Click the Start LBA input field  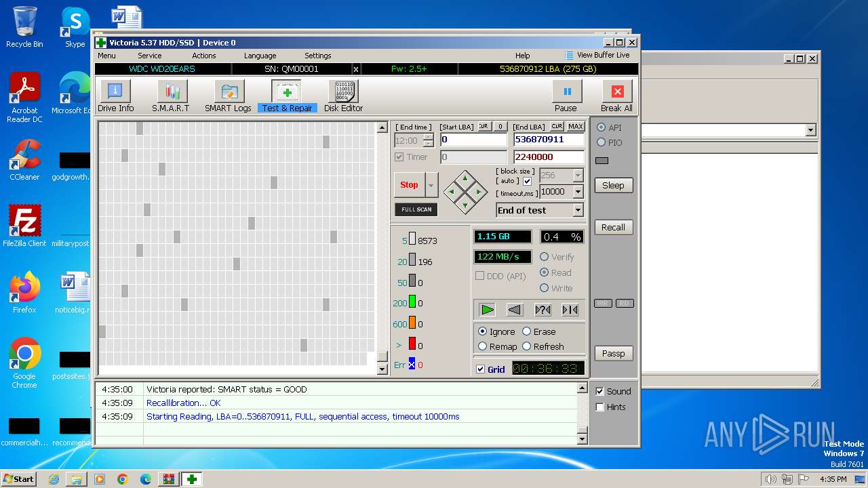pyautogui.click(x=473, y=140)
